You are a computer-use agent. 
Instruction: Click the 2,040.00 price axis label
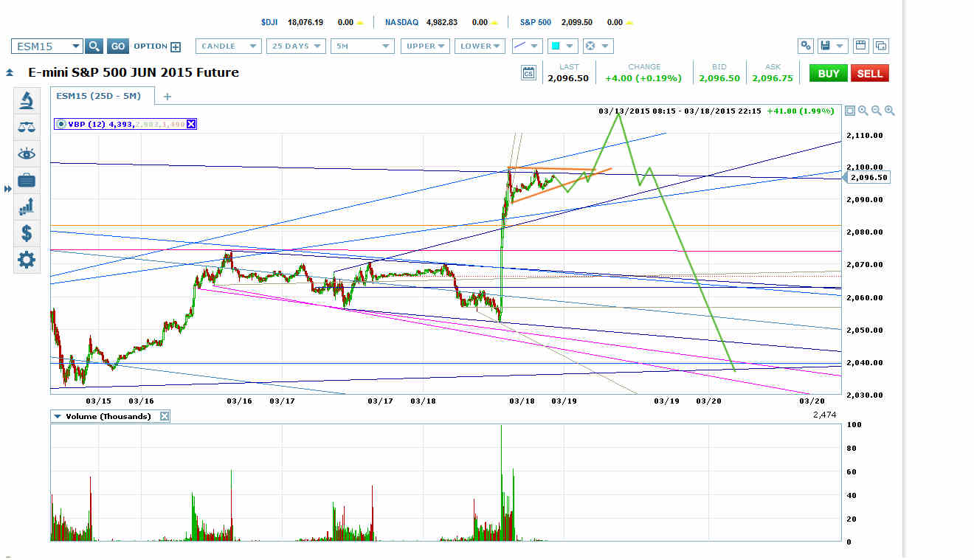tap(866, 362)
